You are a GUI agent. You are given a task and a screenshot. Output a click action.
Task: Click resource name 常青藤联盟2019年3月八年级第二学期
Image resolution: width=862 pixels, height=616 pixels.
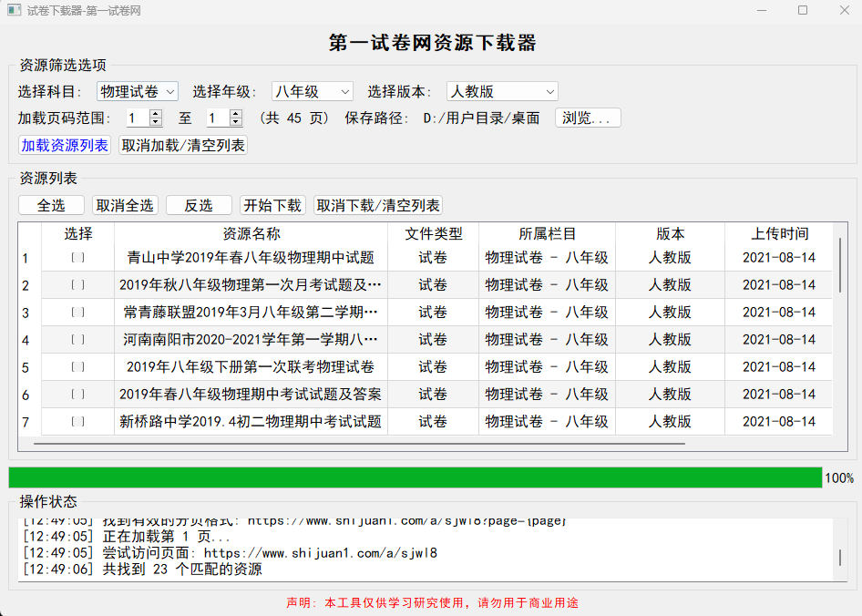click(251, 313)
